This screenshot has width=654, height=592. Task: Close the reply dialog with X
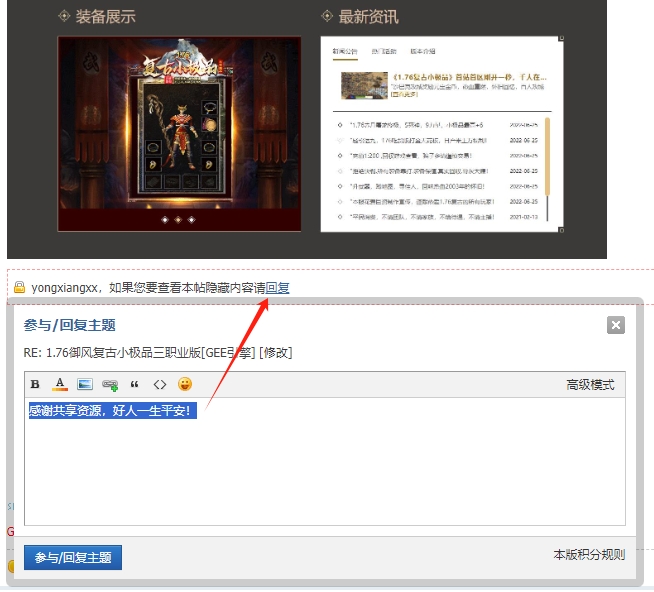616,325
